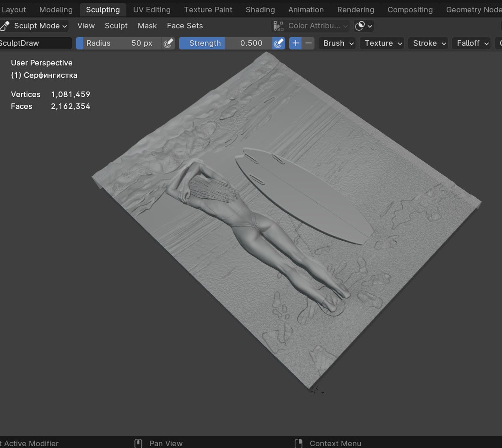Switch to the Shading workspace tab
This screenshot has height=448, width=502.
tap(260, 10)
